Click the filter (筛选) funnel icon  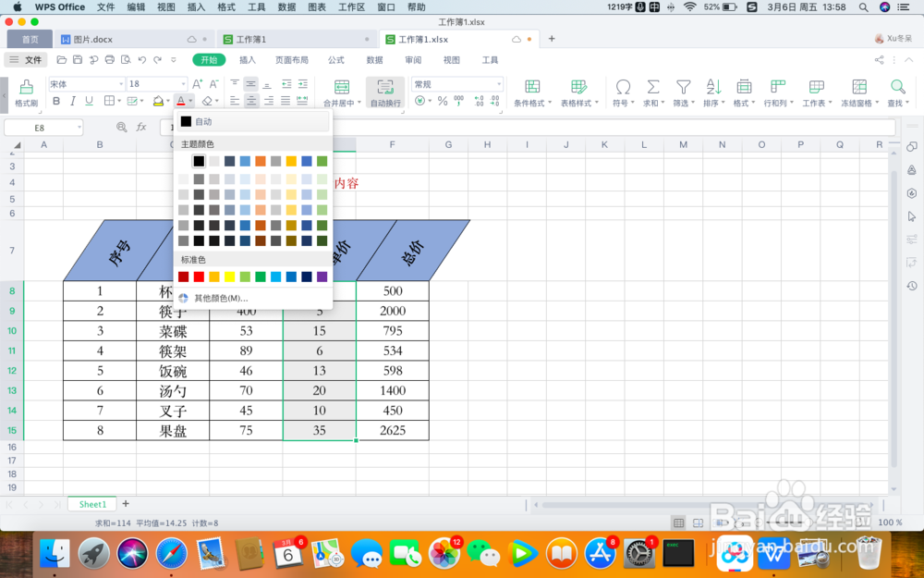pos(683,87)
